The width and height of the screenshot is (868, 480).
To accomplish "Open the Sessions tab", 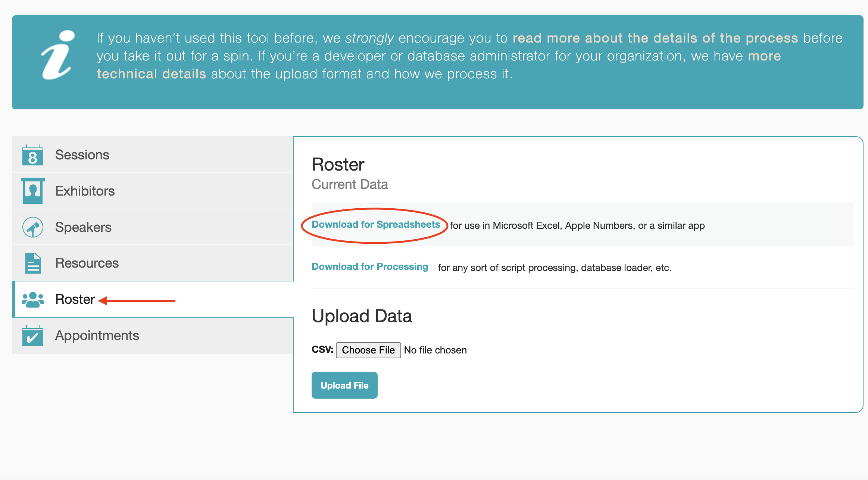I will pyautogui.click(x=82, y=155).
